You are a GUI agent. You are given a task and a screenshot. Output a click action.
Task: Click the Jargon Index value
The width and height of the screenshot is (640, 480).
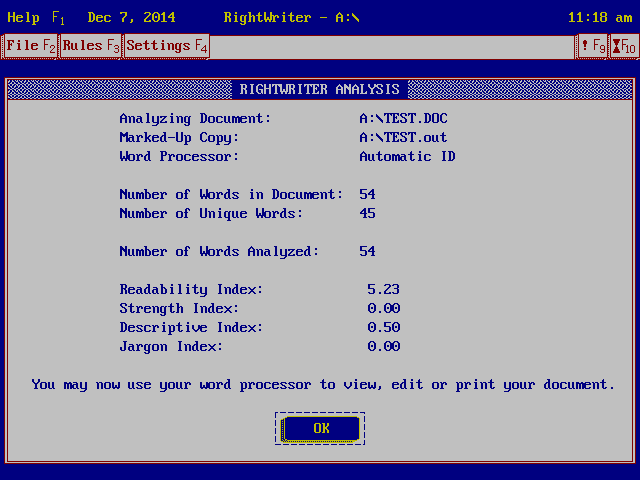(383, 347)
